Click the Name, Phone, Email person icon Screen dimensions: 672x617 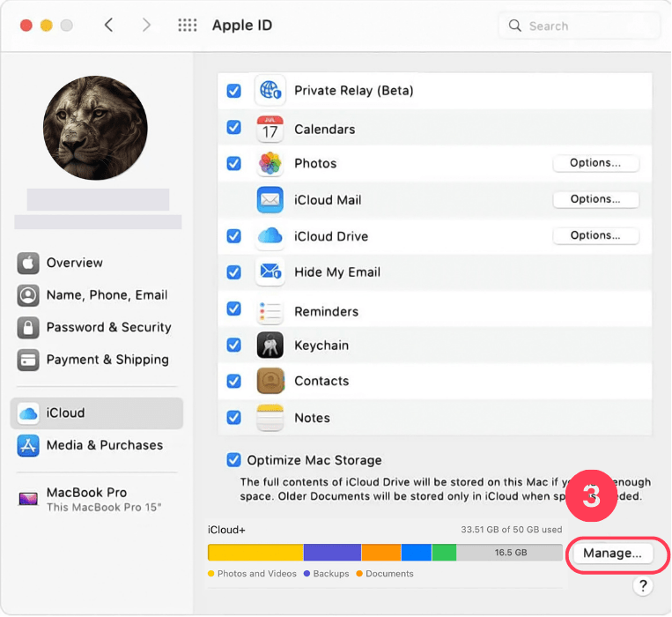point(28,295)
